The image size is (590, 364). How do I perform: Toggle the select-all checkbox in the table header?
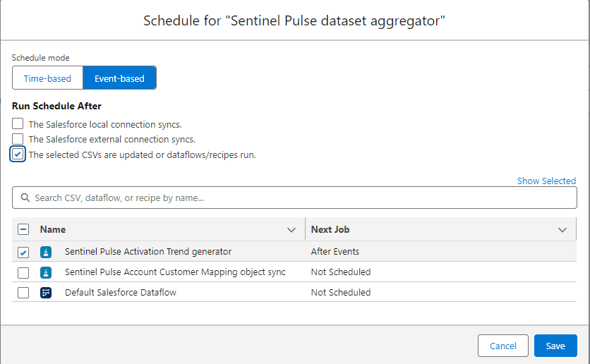23,229
